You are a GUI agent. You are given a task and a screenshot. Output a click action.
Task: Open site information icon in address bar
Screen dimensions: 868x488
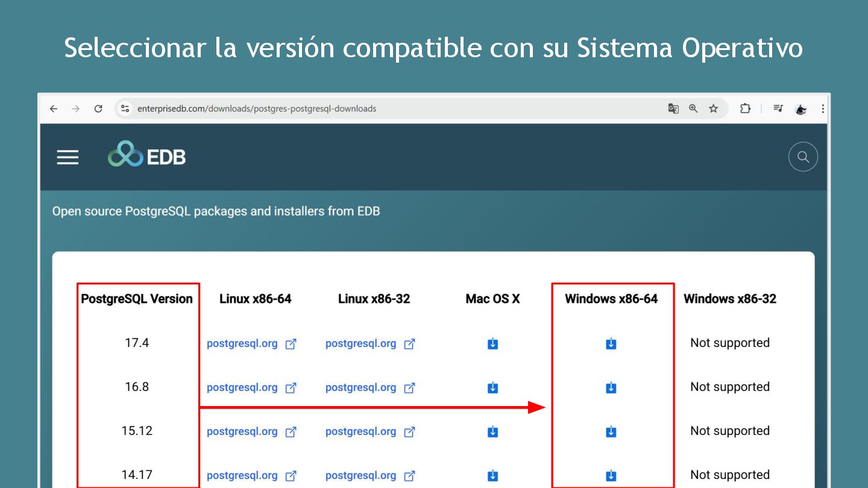[x=125, y=109]
